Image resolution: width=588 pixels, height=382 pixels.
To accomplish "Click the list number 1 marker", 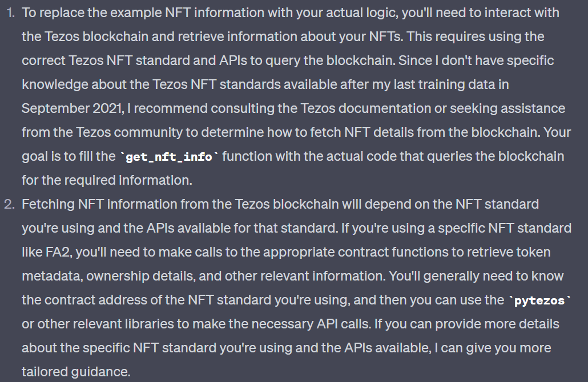I will [x=11, y=13].
